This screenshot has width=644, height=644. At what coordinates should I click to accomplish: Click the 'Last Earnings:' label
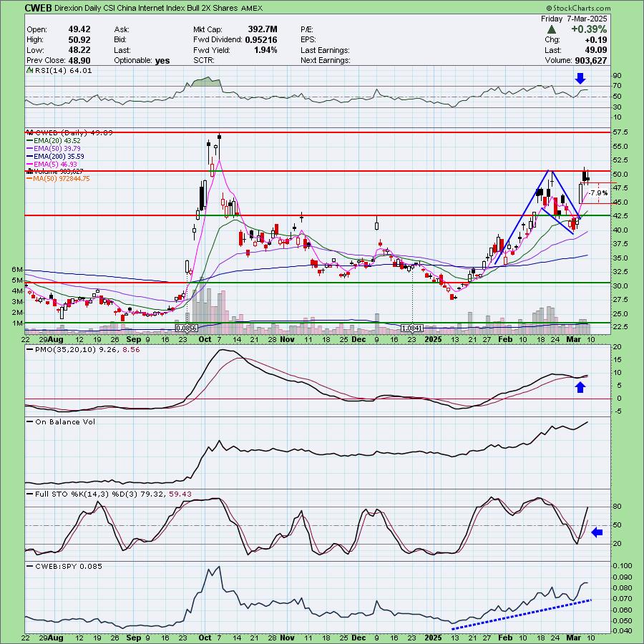tap(325, 50)
